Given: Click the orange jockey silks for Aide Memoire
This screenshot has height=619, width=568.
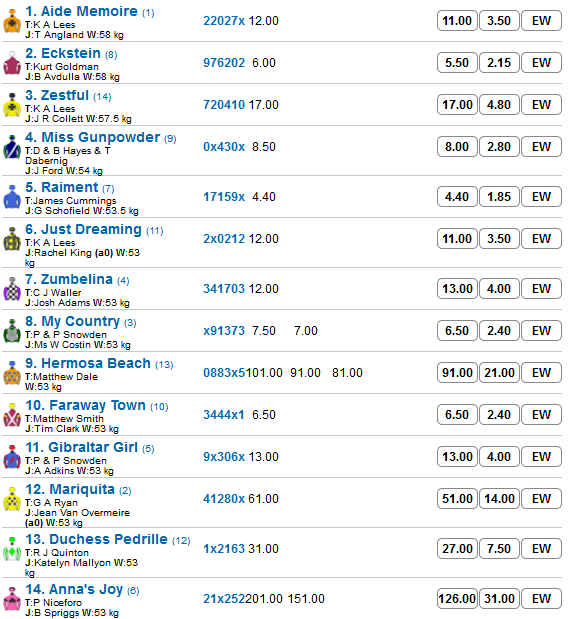Looking at the screenshot, I should tap(12, 21).
